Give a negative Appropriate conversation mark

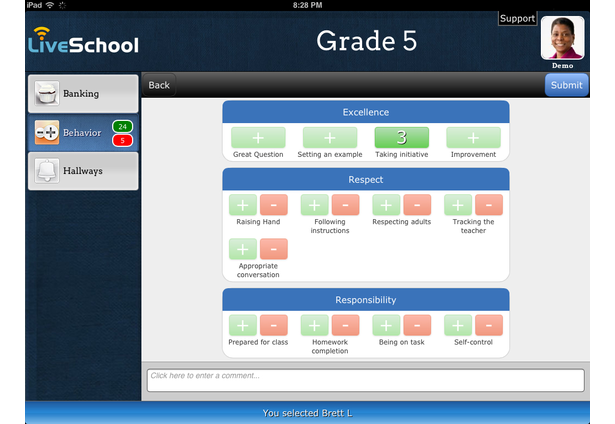274,249
